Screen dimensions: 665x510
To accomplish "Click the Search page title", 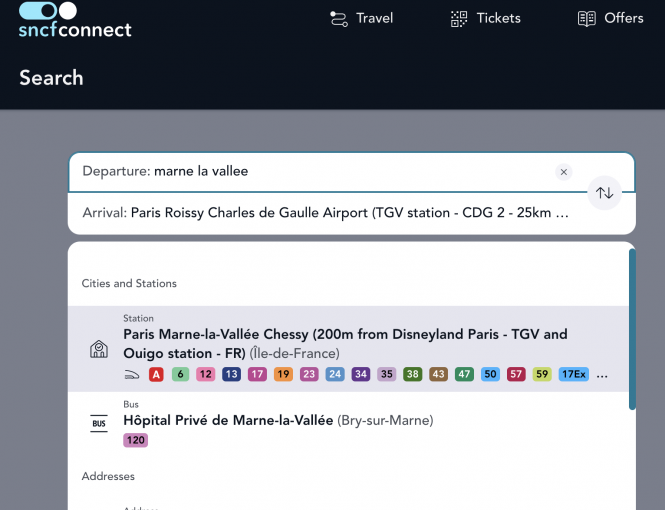I will [51, 78].
